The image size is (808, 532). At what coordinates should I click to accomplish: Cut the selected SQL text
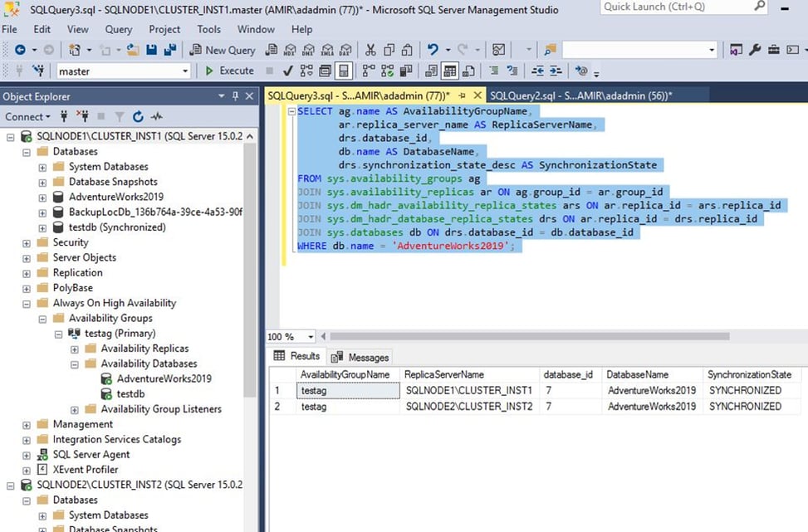click(371, 50)
